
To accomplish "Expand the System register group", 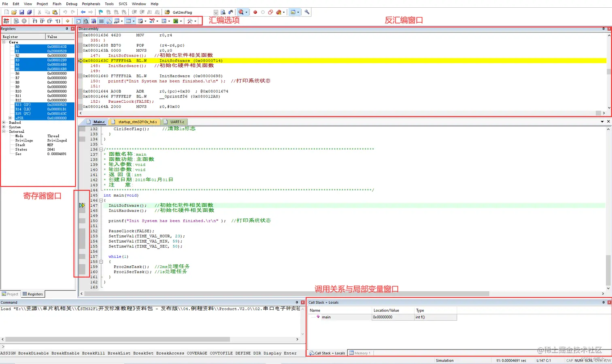I will pos(4,127).
